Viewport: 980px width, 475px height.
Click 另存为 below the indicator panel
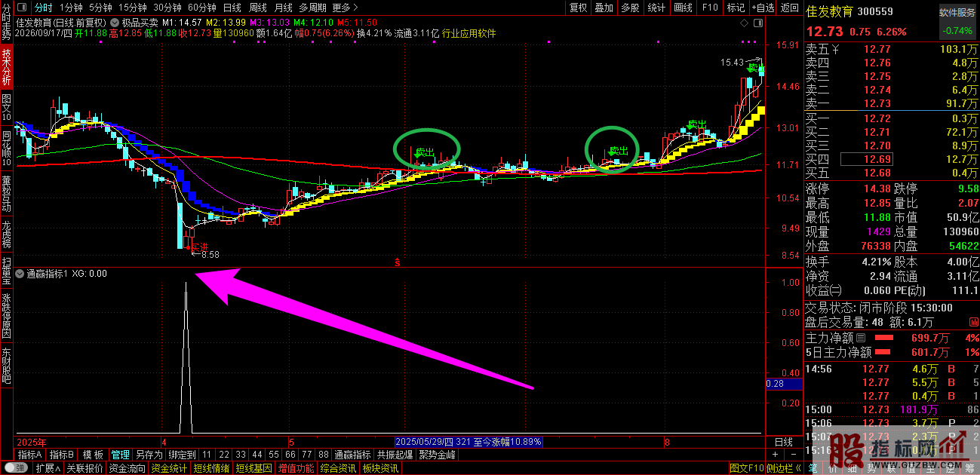pyautogui.click(x=149, y=455)
